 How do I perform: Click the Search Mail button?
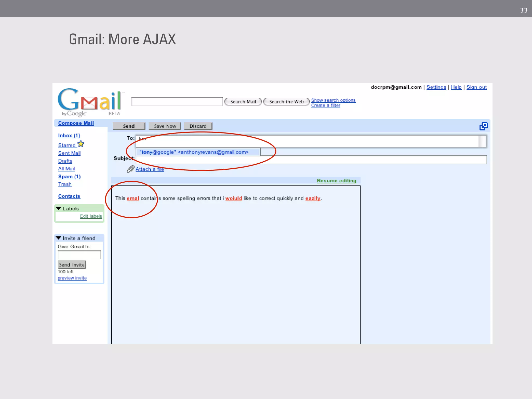[243, 102]
